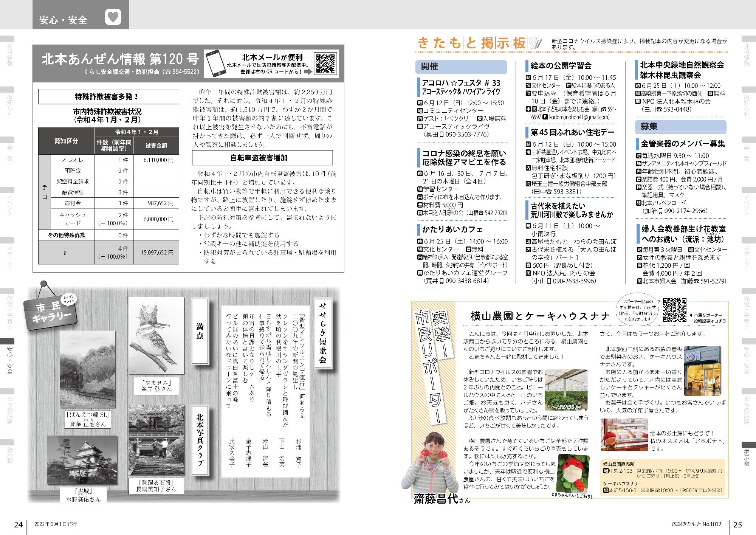
Task: Click the heart icon beside 安心・安全 header
Action: 113,18
